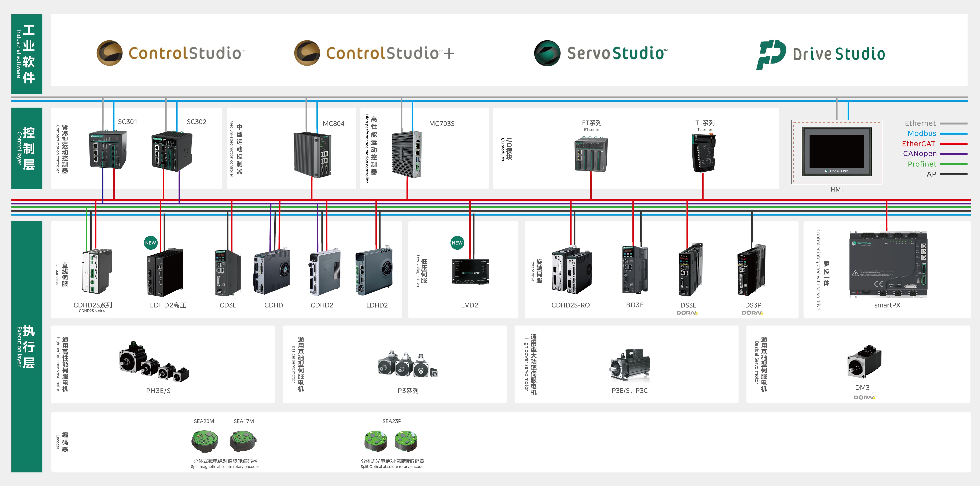Click the purple CANopen legend line
Screen dimensions: 980x486
[953, 154]
